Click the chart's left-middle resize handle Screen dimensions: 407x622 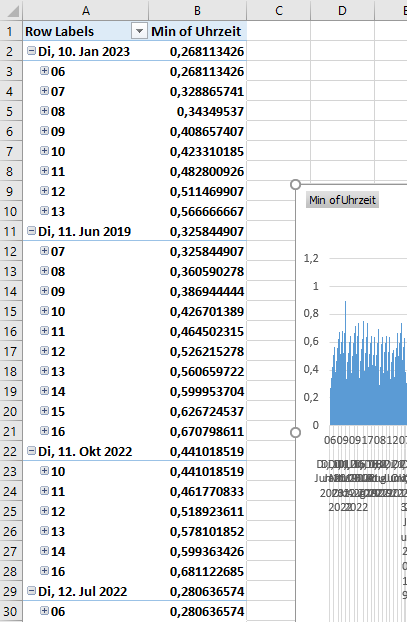(x=295, y=432)
